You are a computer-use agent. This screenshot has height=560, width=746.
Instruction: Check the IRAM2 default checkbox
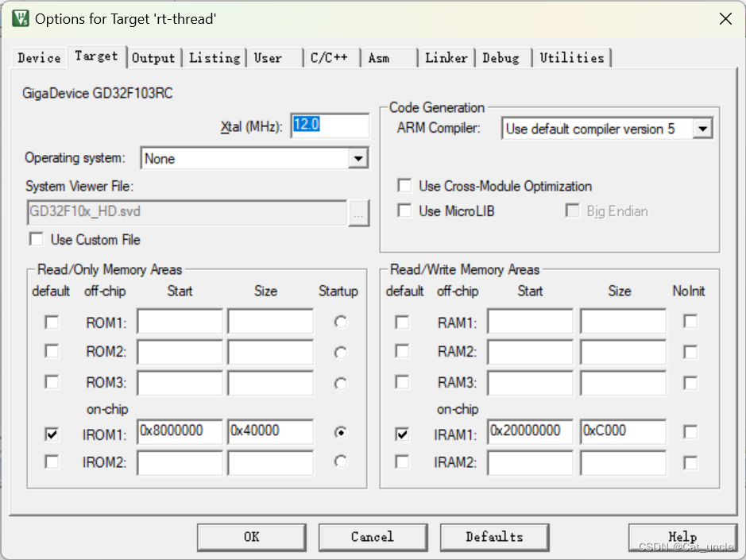point(402,462)
